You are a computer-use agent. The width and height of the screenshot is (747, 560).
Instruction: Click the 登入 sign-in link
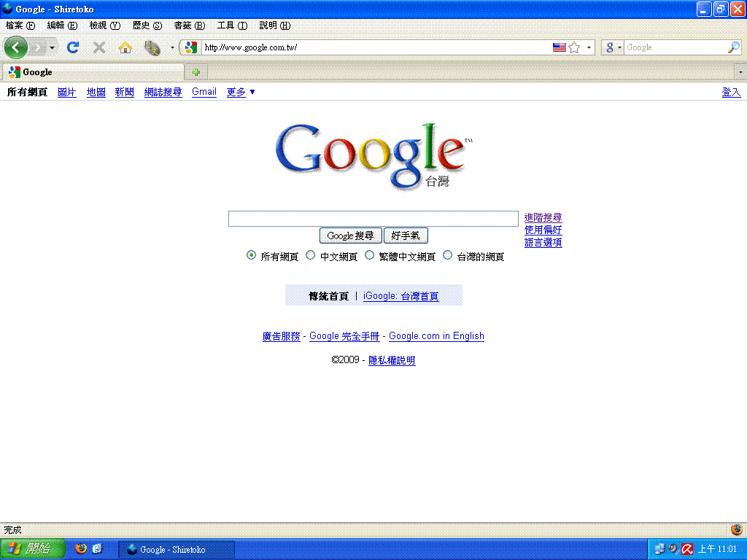point(731,92)
